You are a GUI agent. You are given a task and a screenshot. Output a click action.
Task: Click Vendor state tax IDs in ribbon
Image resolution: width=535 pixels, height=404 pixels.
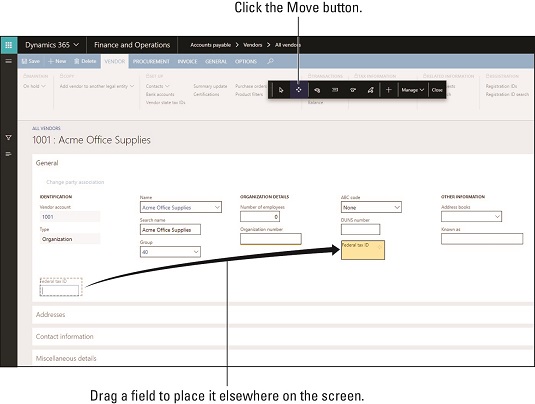click(165, 102)
